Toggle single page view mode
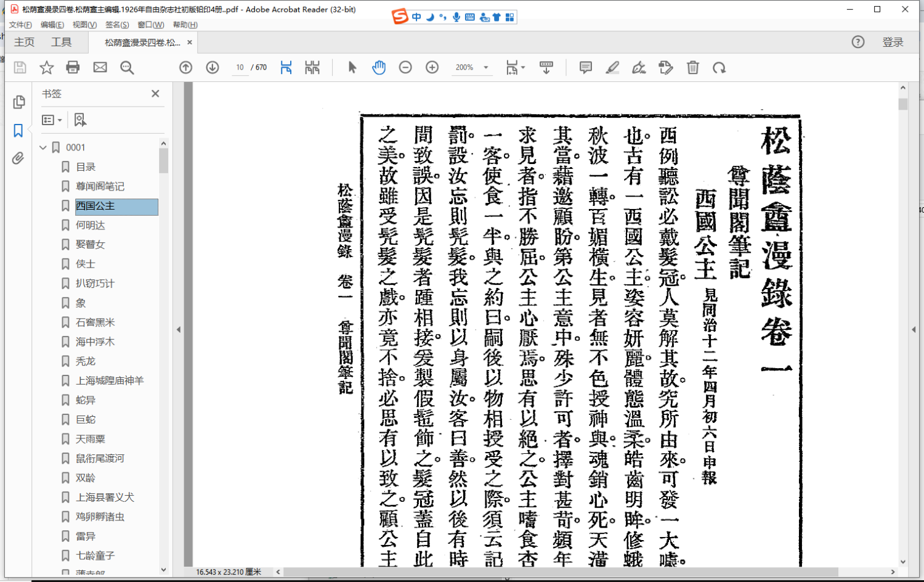 286,68
